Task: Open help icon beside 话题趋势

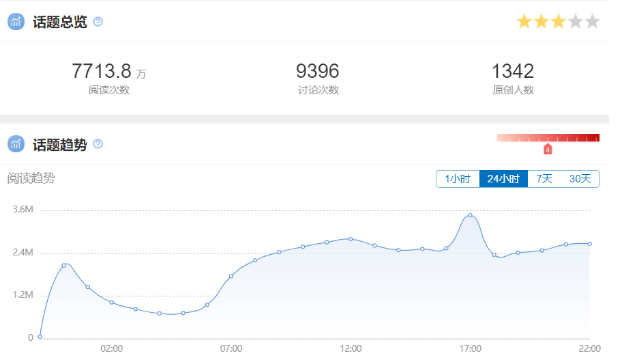Action: pyautogui.click(x=98, y=144)
